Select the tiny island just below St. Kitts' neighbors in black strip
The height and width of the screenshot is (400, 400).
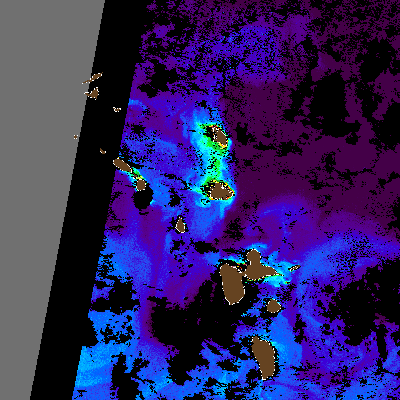click(103, 151)
